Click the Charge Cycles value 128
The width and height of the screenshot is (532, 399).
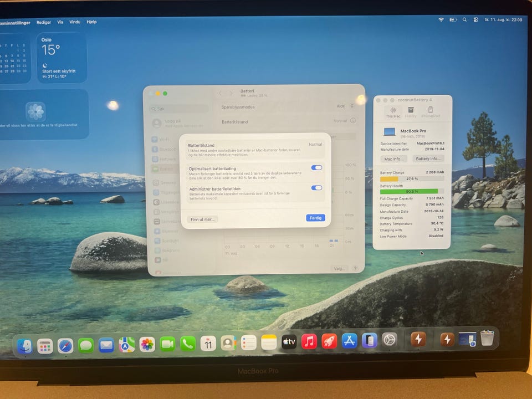click(x=440, y=217)
